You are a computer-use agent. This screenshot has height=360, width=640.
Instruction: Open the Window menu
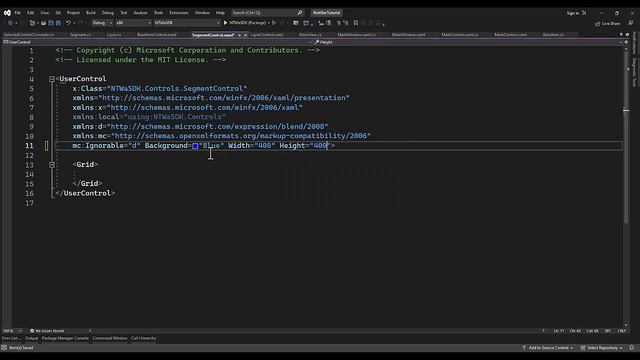click(x=202, y=13)
